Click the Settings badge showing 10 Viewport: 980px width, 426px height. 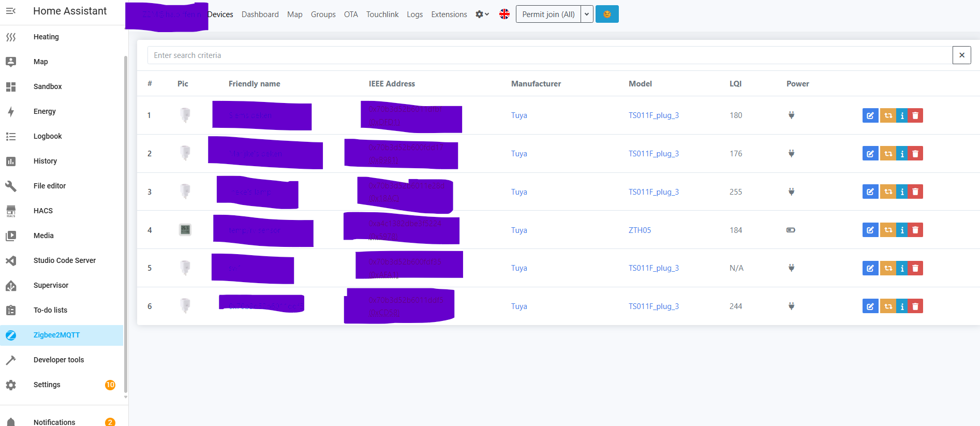(110, 385)
